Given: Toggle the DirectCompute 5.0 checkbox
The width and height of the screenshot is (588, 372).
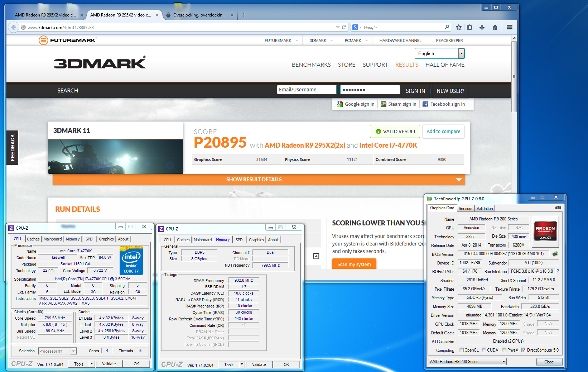Looking at the screenshot, I should click(x=524, y=350).
